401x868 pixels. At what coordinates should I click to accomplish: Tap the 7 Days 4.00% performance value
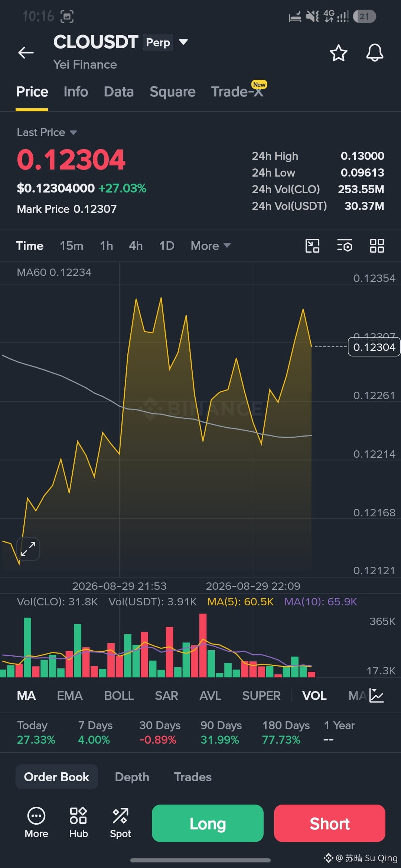[x=94, y=740]
